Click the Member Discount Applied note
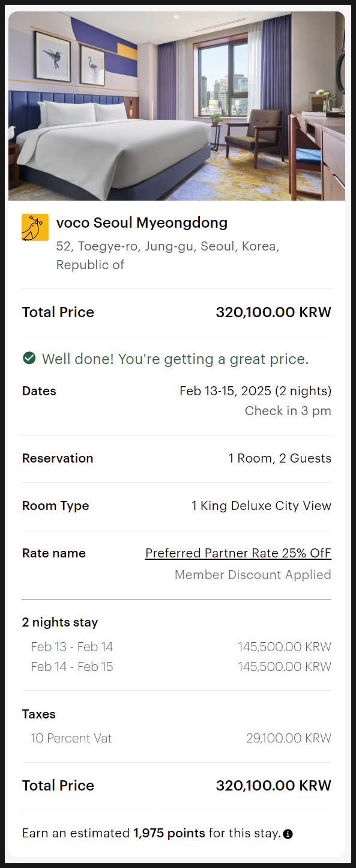This screenshot has height=868, width=356. coord(253,575)
